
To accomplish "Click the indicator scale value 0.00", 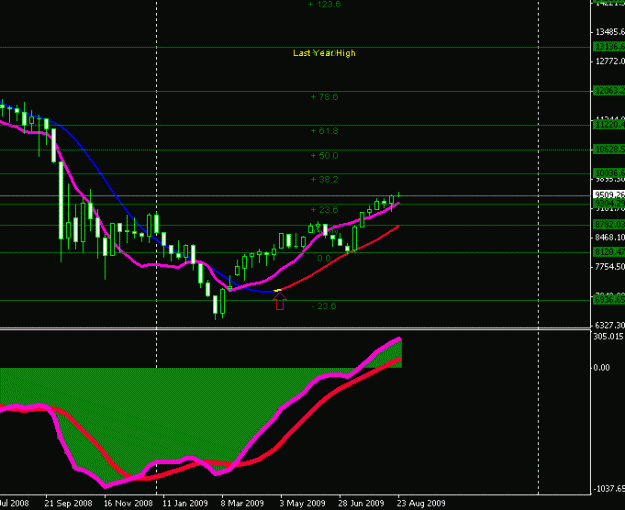I will [602, 368].
